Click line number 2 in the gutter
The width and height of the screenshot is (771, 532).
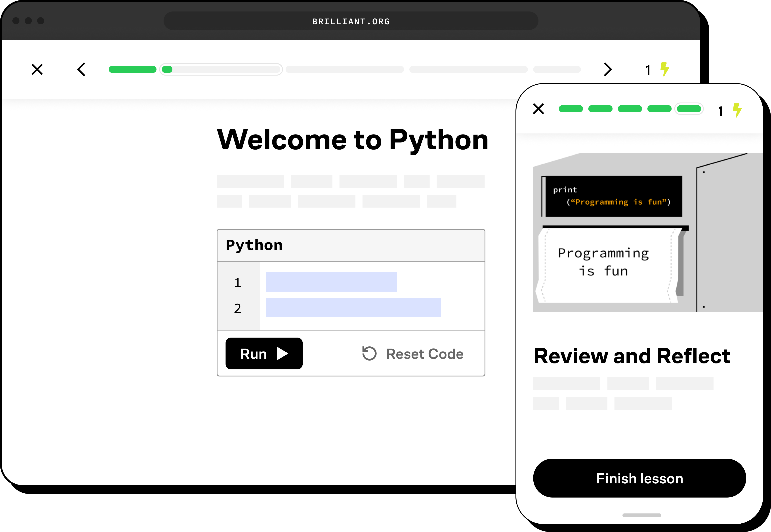tap(237, 308)
